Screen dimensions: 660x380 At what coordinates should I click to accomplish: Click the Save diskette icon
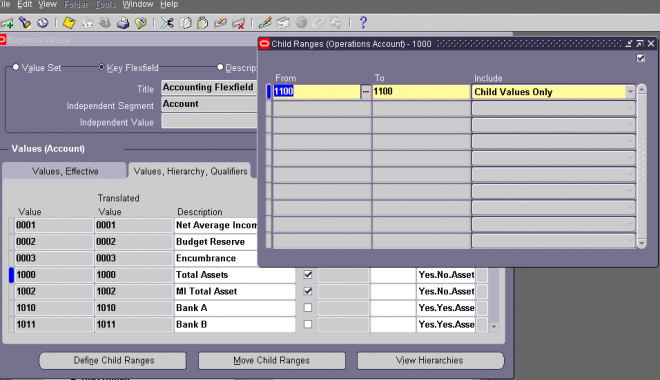[x=69, y=23]
